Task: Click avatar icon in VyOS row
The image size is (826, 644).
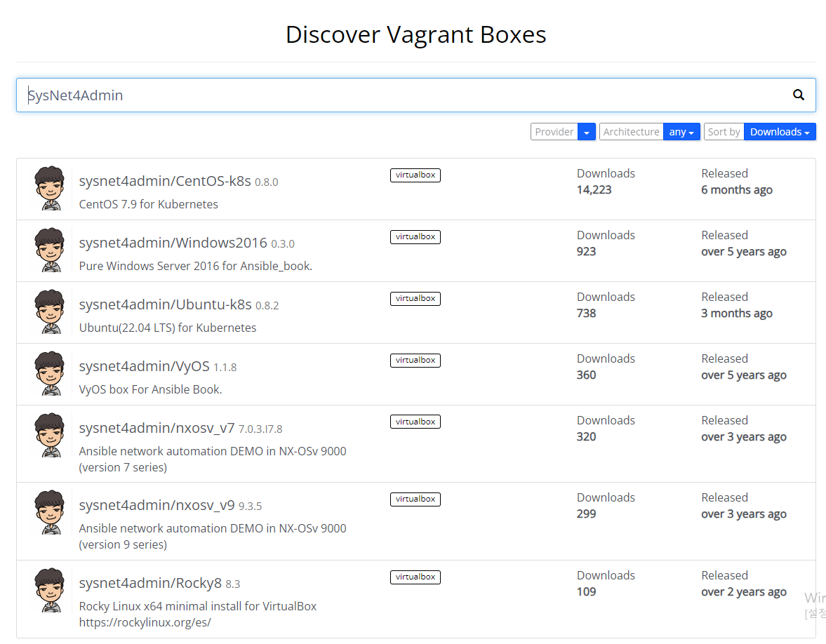Action: (x=50, y=373)
